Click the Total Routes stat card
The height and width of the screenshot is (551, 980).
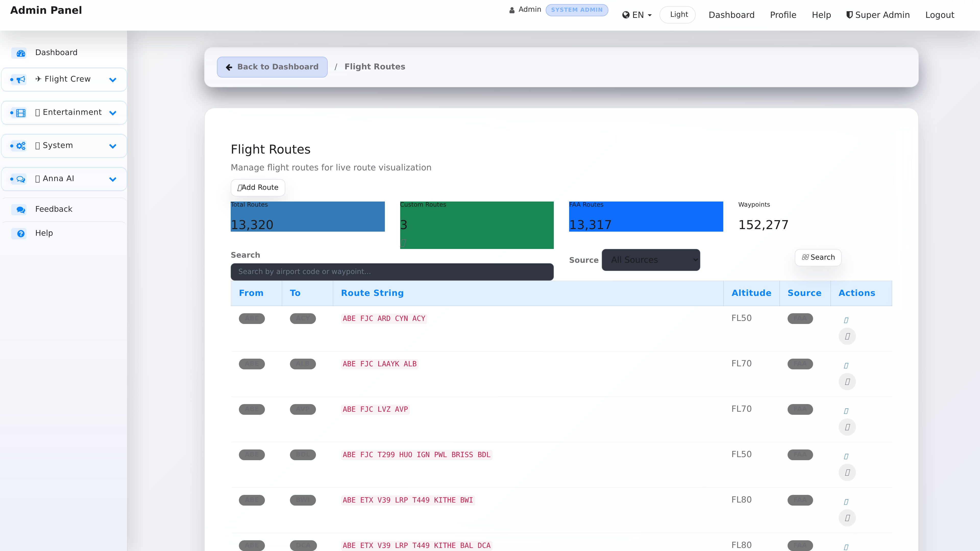pos(308,216)
